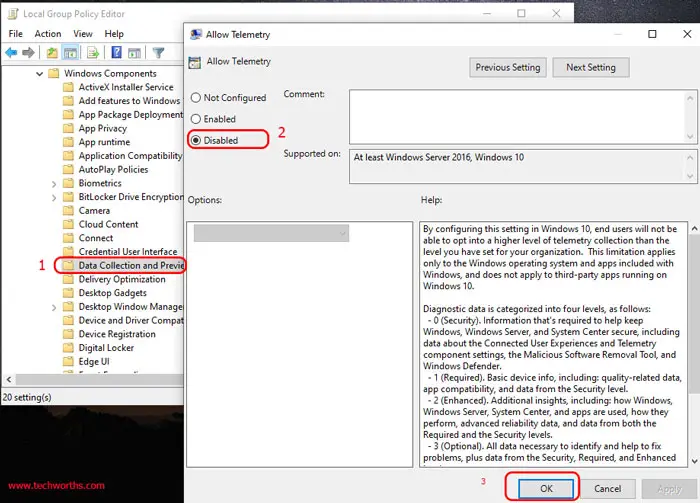Click the Up one level folder icon

pos(52,52)
